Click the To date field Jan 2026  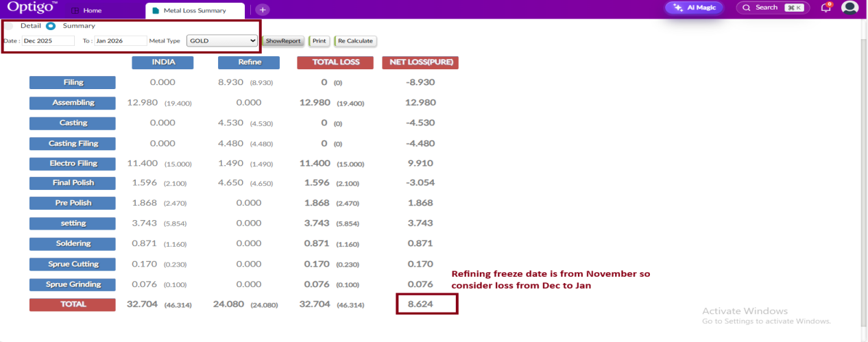click(x=121, y=41)
